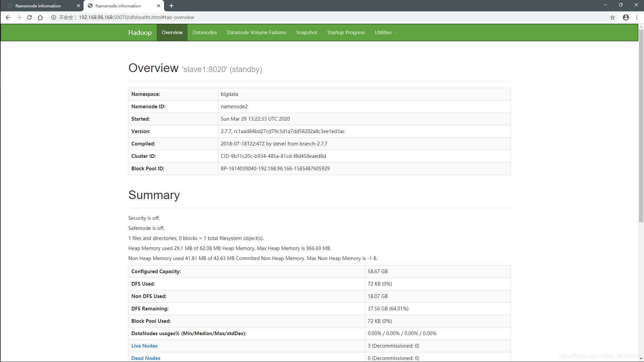Close the first Namenode information tab
The image size is (644, 362).
[78, 6]
